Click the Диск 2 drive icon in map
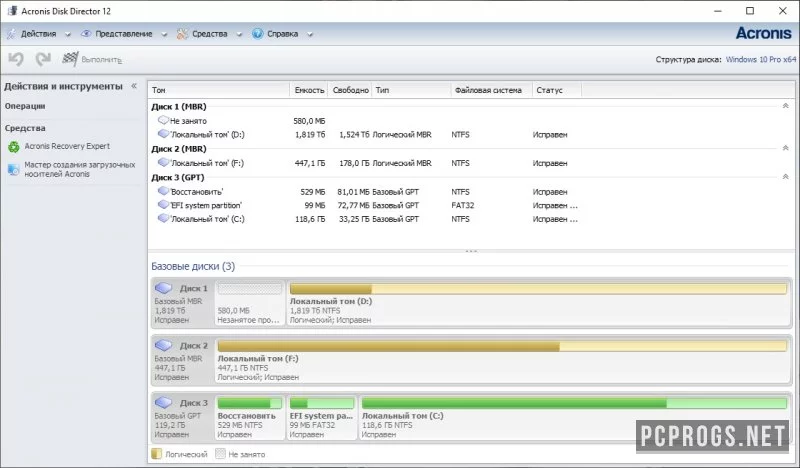Image resolution: width=800 pixels, height=468 pixels. pyautogui.click(x=164, y=345)
